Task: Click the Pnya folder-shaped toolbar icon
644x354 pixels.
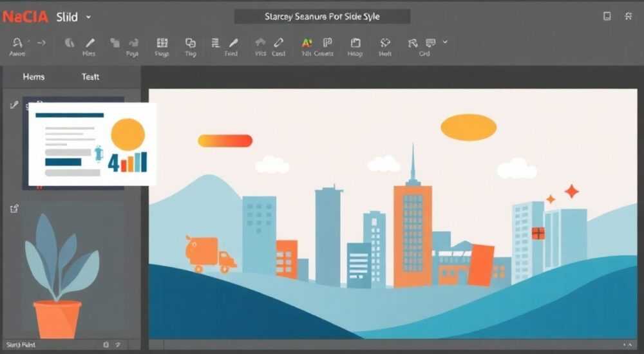Action: (x=133, y=42)
